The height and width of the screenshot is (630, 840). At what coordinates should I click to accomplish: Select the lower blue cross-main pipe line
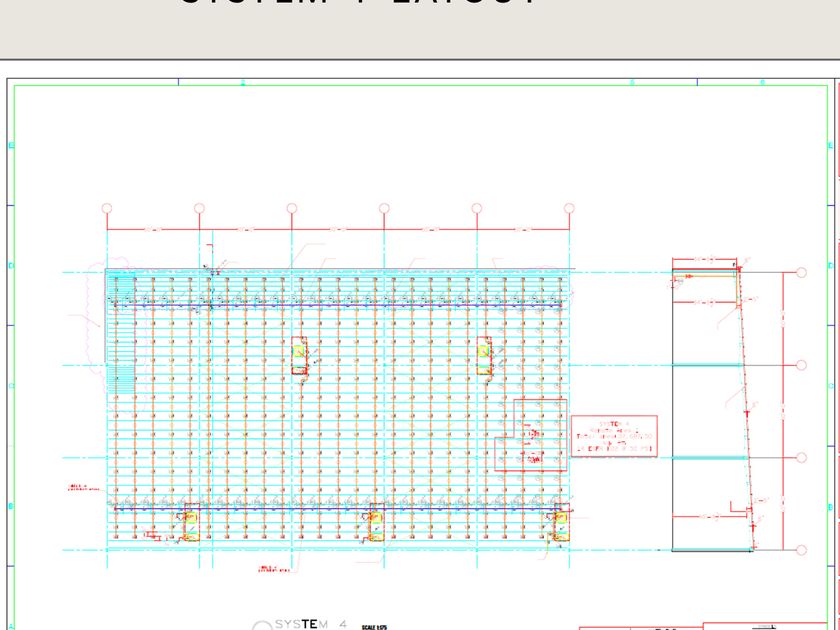tap(338, 508)
